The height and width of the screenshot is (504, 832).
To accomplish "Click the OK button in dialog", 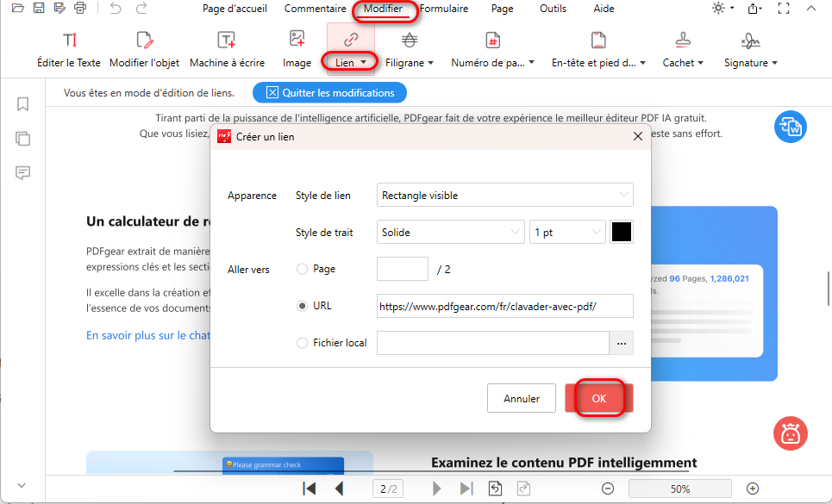I will coord(599,398).
